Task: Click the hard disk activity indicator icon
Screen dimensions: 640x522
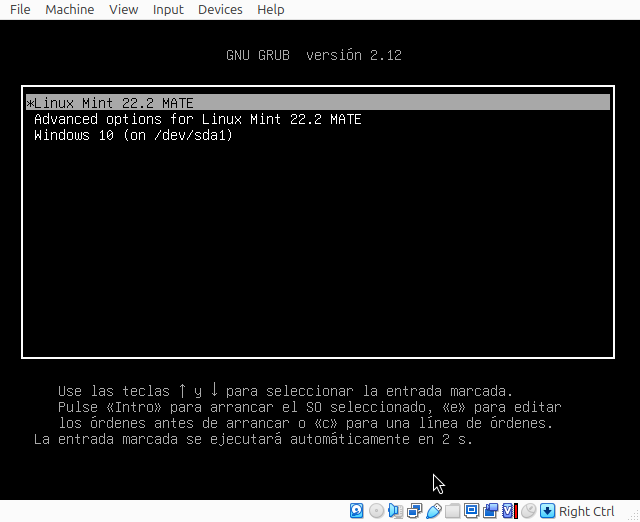Action: pyautogui.click(x=357, y=511)
